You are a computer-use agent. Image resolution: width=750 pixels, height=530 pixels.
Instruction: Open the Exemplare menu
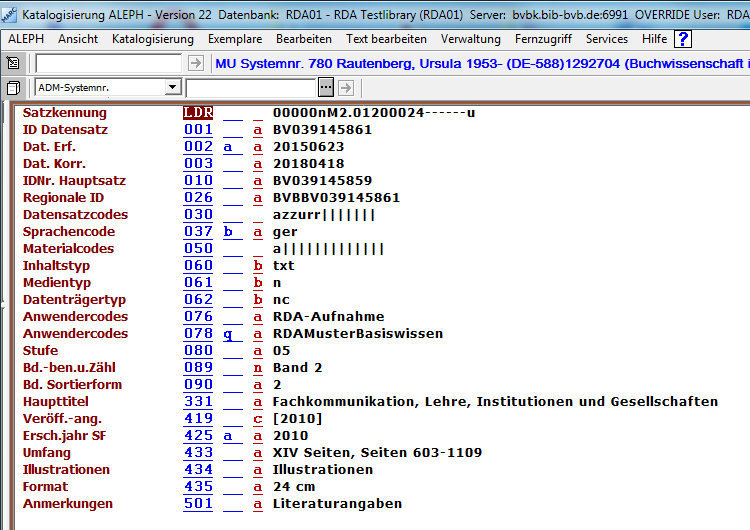(235, 39)
